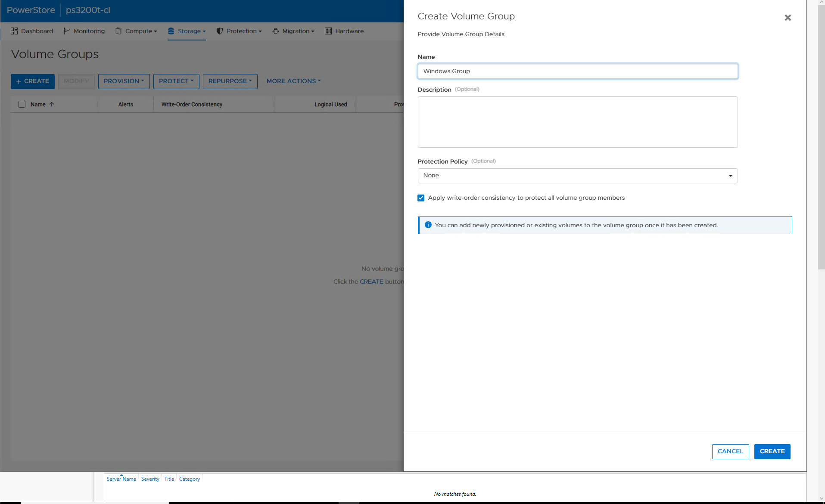Click the Description text area
Viewport: 825px width, 504px height.
click(578, 122)
